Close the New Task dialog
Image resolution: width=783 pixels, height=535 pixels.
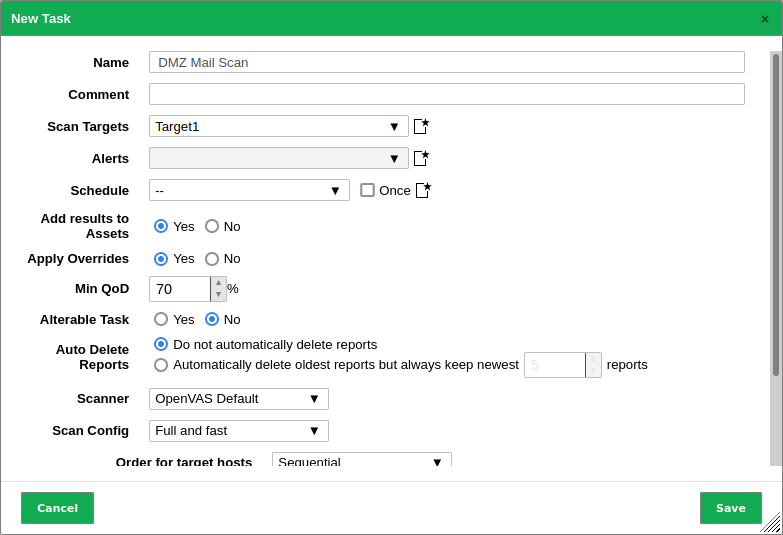(765, 19)
